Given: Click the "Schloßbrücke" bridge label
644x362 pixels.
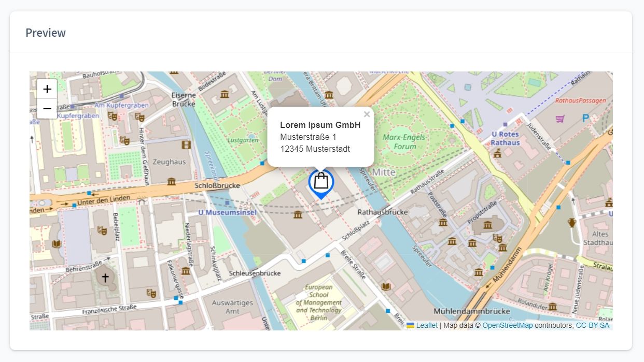Looking at the screenshot, I should pyautogui.click(x=217, y=185).
